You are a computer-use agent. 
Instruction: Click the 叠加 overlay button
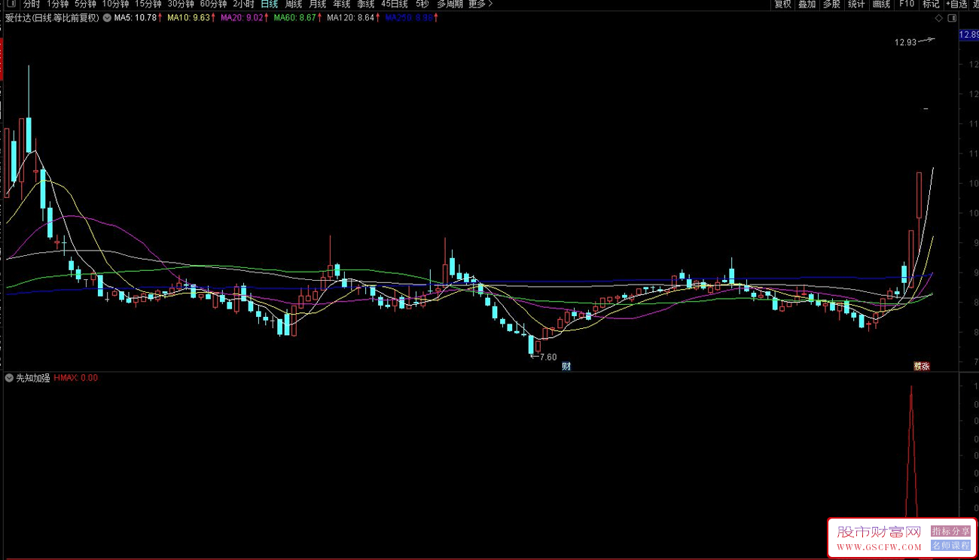coord(807,5)
